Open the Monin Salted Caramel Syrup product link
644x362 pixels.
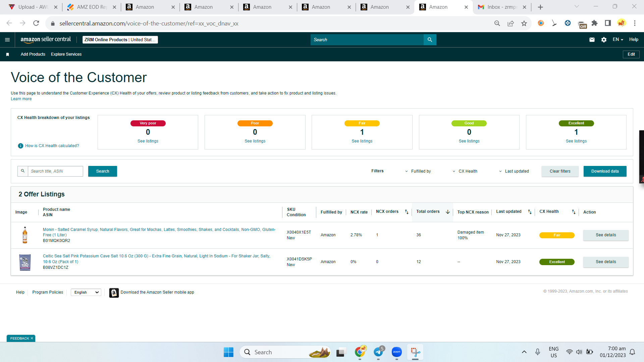(159, 232)
